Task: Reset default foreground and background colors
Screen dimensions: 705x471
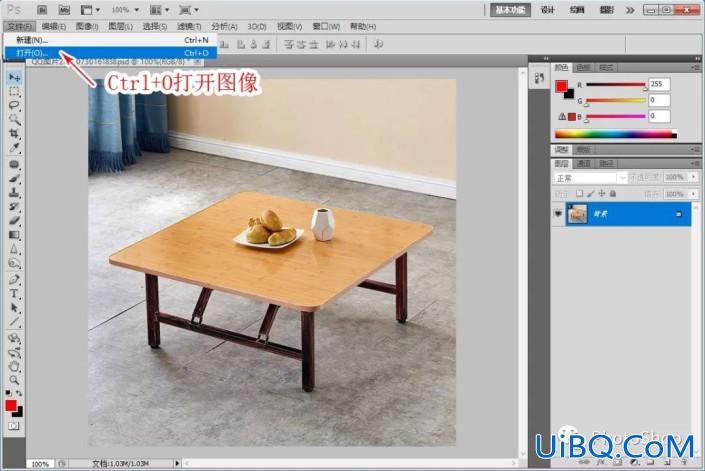Action: [x=9, y=393]
